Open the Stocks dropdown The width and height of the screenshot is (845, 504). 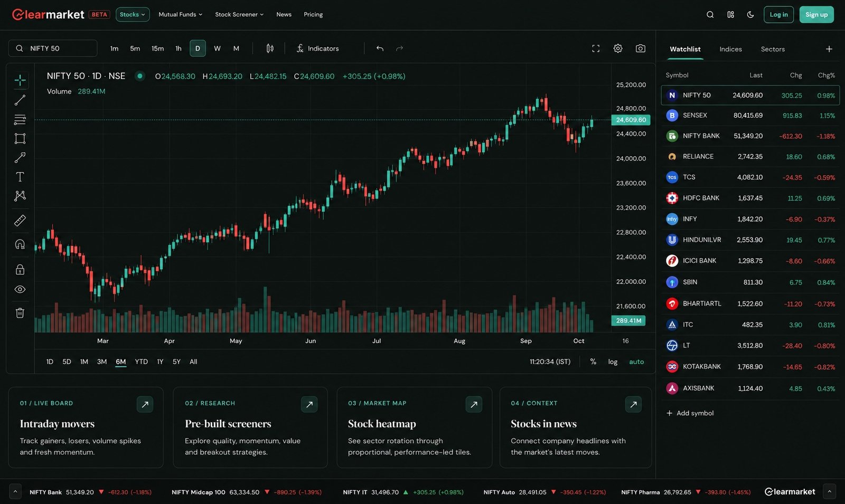(x=133, y=15)
